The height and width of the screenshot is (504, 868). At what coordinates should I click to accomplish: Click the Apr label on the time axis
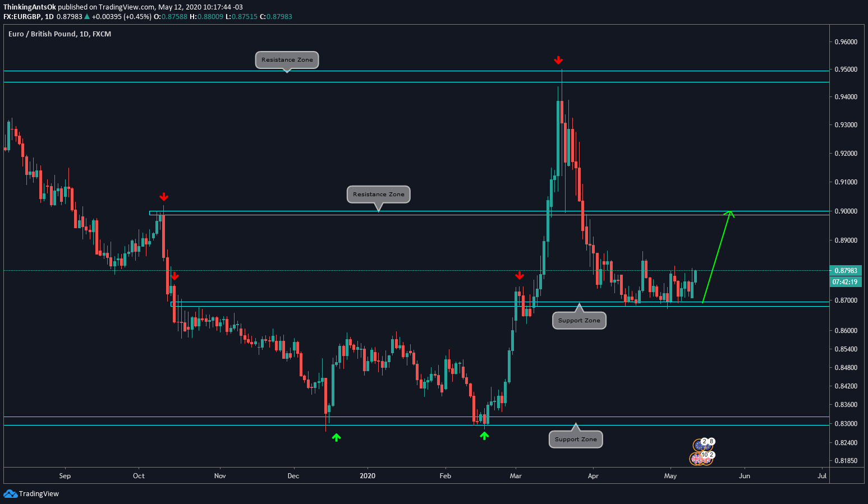(593, 476)
